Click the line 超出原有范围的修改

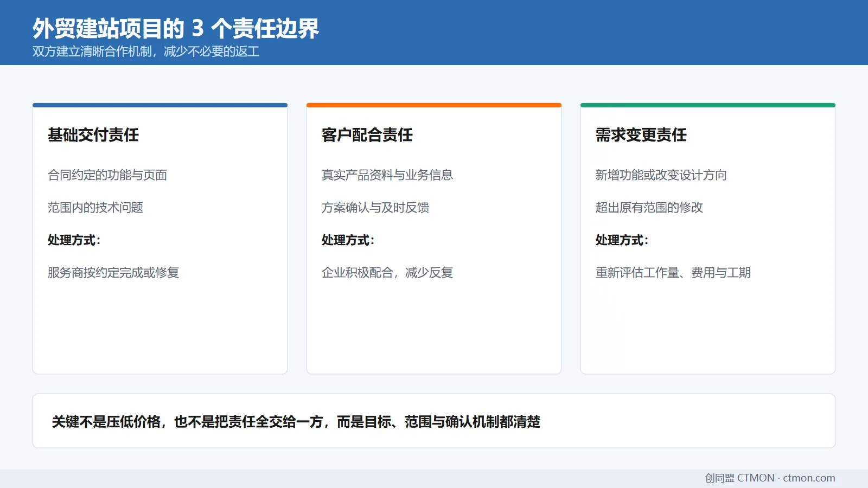(x=649, y=208)
